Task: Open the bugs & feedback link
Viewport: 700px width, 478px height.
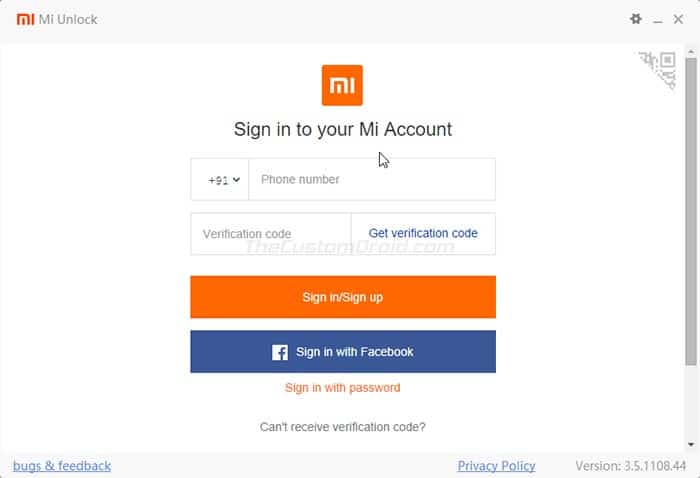Action: (62, 466)
